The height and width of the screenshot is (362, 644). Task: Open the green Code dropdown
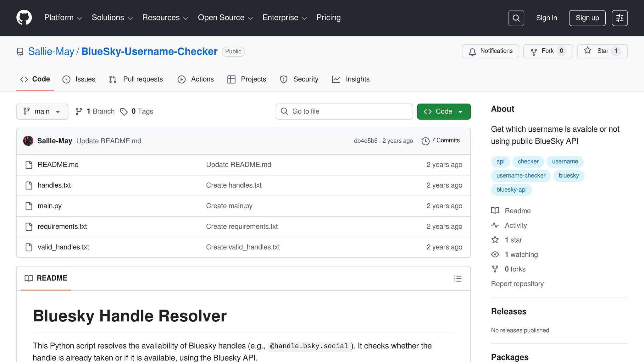pyautogui.click(x=443, y=112)
